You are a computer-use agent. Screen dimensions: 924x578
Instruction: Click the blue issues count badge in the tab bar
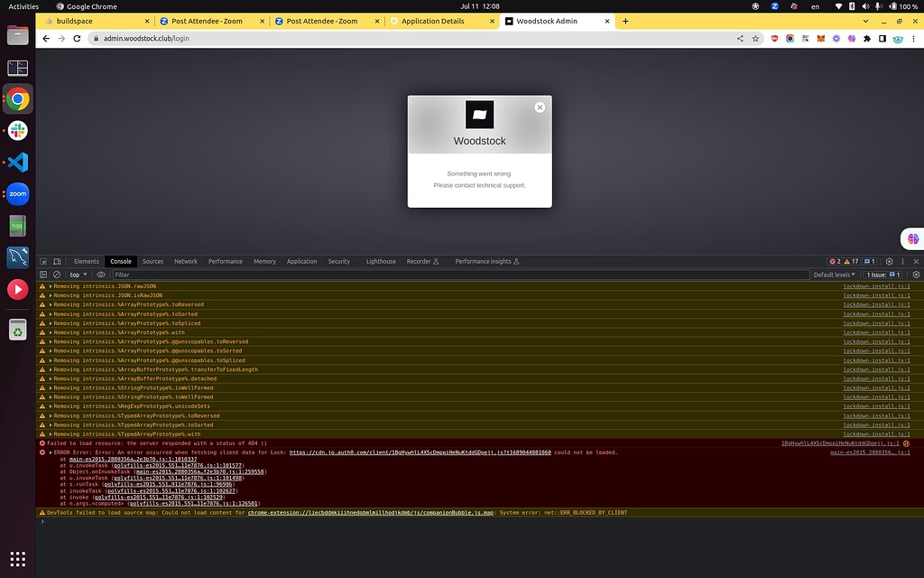tap(870, 261)
